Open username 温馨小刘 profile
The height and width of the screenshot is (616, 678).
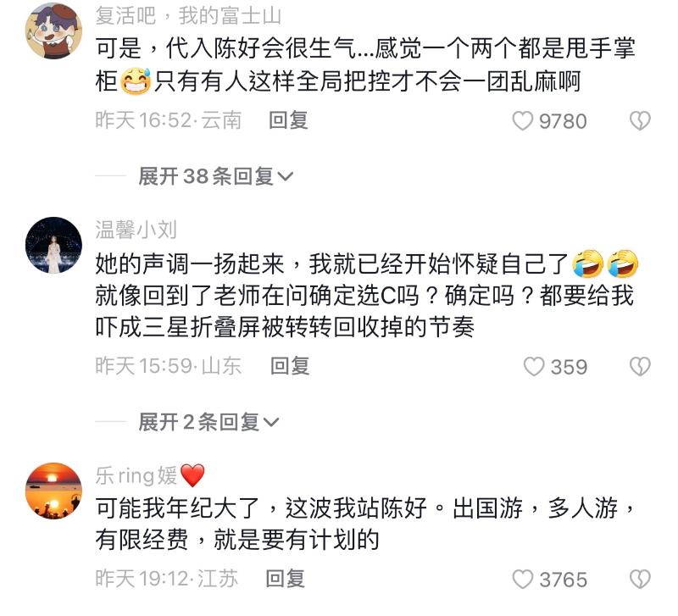click(136, 230)
